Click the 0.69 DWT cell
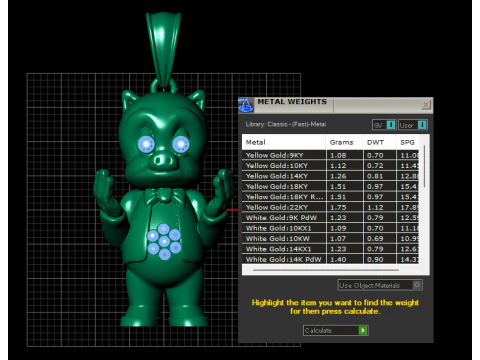 click(380, 238)
